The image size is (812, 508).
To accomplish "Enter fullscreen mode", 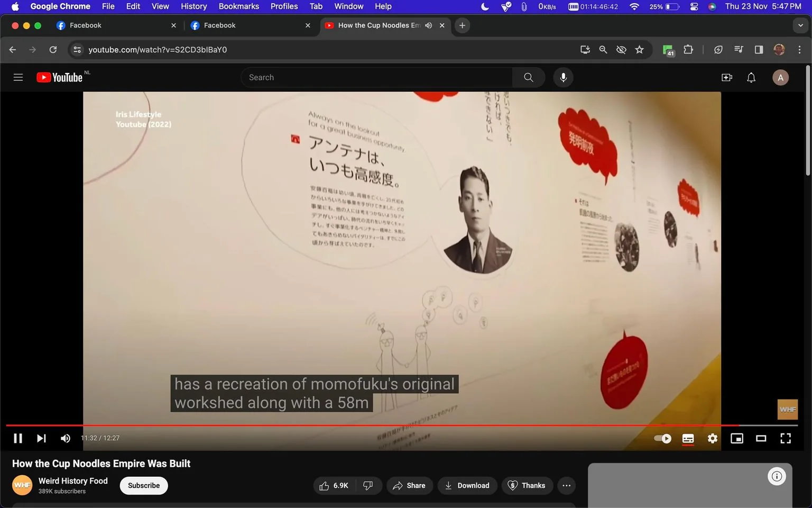I will coord(786,438).
